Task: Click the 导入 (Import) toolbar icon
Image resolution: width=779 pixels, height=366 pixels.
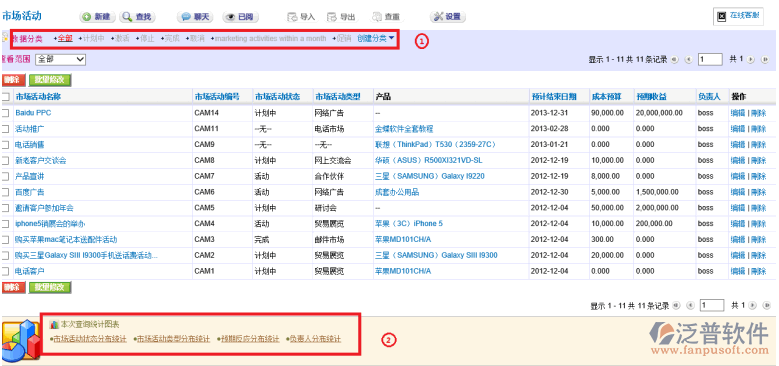Action: [302, 17]
